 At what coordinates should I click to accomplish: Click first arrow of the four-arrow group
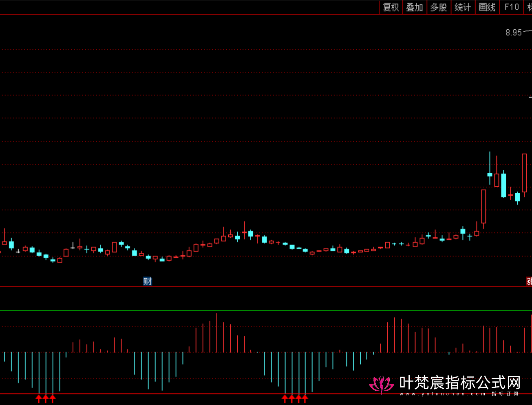coord(285,398)
